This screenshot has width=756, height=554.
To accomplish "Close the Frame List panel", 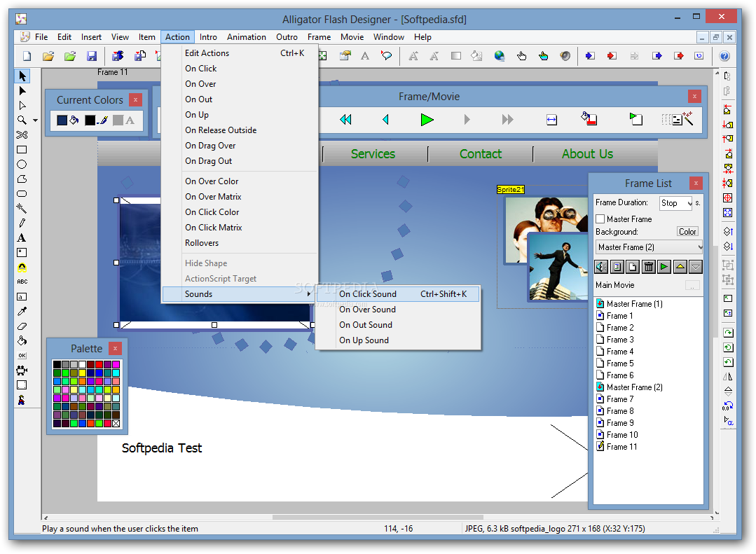I will click(x=695, y=183).
